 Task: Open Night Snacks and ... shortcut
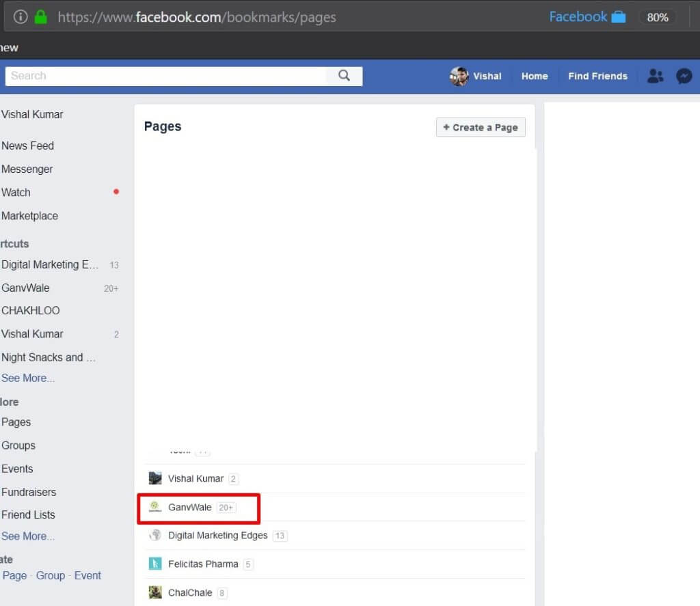point(49,357)
